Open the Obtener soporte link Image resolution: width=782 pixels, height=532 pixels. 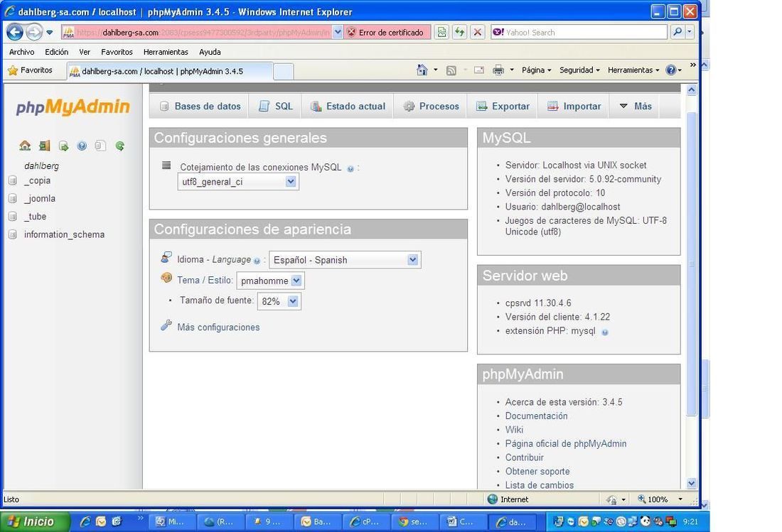[x=537, y=471]
